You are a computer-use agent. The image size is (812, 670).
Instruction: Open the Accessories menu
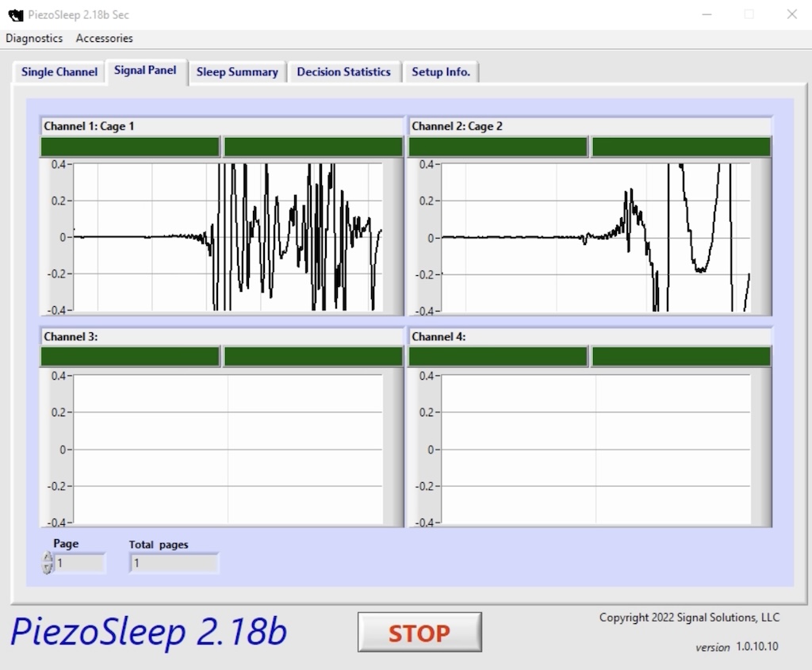105,38
